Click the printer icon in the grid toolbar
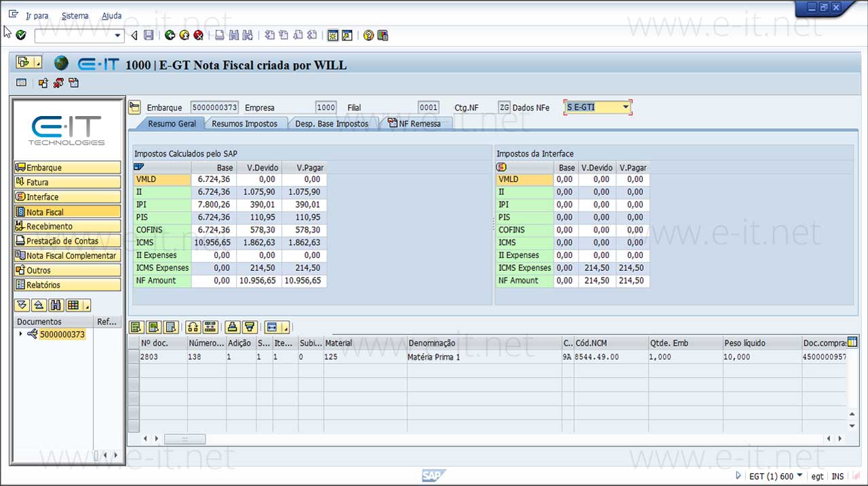Image resolution: width=868 pixels, height=486 pixels. (x=233, y=326)
